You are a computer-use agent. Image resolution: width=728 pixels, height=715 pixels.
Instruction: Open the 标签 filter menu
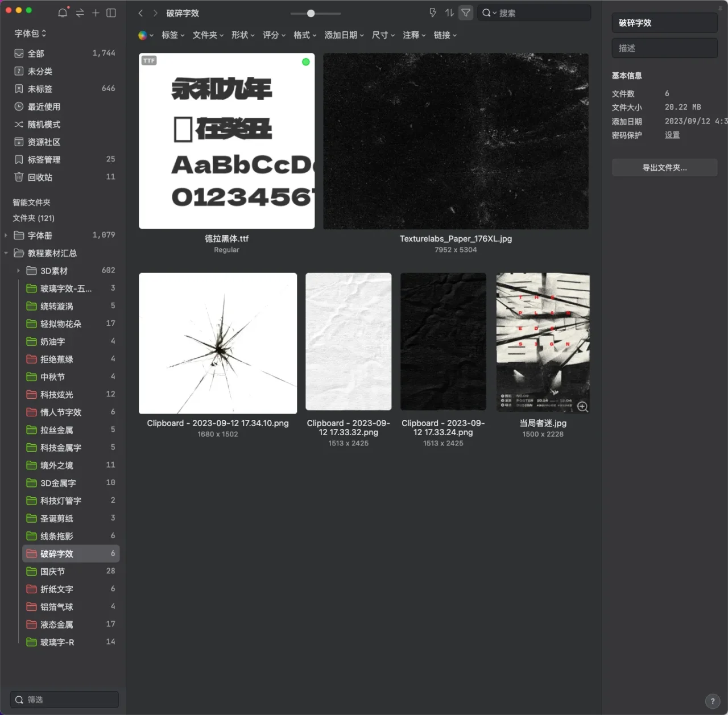point(173,35)
